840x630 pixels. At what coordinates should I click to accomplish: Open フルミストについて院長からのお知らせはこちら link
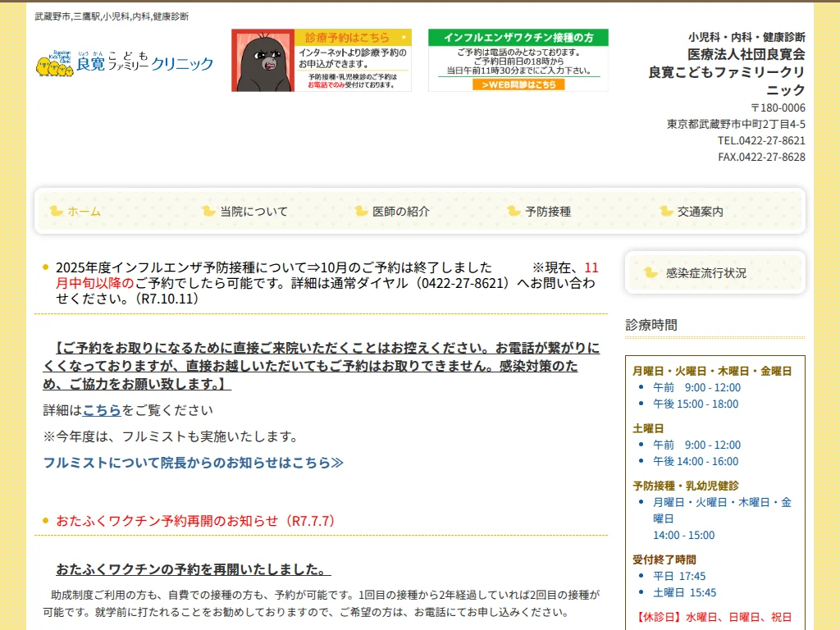coord(194,463)
